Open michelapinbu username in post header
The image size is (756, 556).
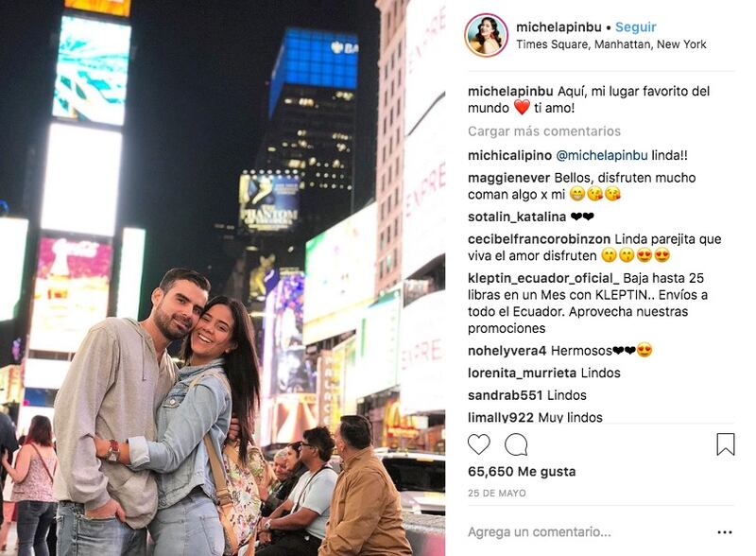[x=558, y=27]
